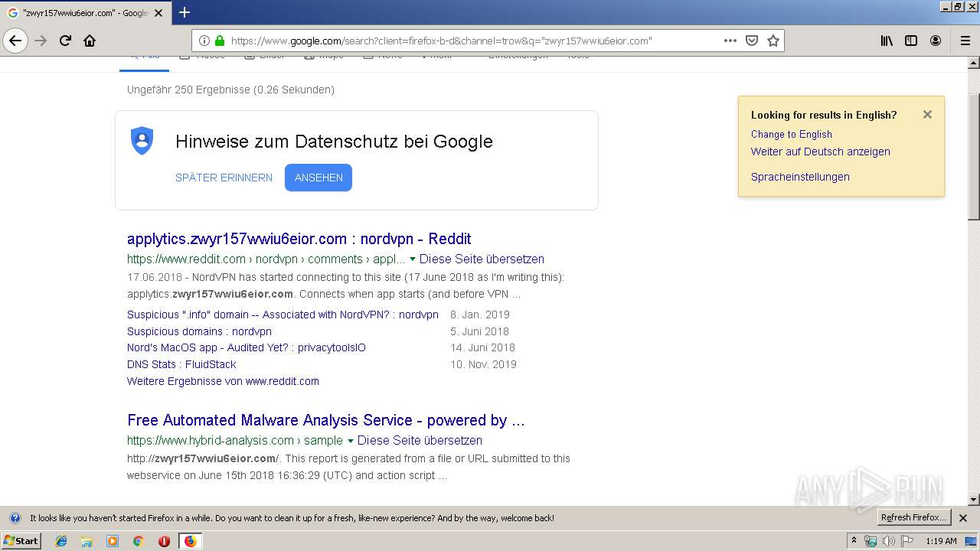Dismiss the Refresh Firefox notification bar
The width and height of the screenshot is (980, 551).
[x=963, y=518]
